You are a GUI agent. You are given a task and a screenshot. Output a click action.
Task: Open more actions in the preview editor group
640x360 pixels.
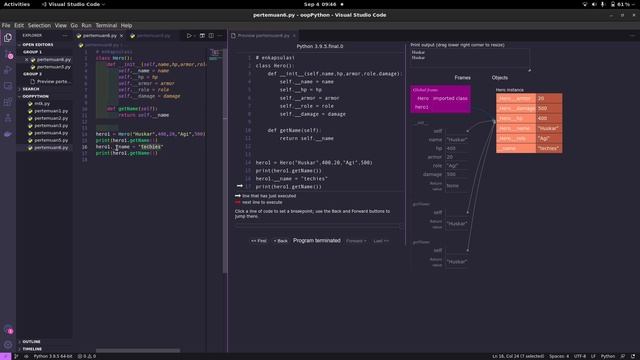tap(632, 36)
